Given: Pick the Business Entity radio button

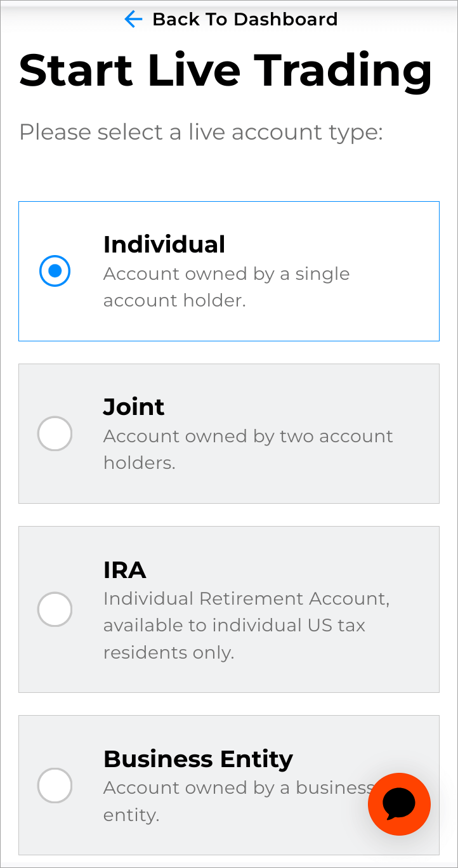Looking at the screenshot, I should click(55, 786).
